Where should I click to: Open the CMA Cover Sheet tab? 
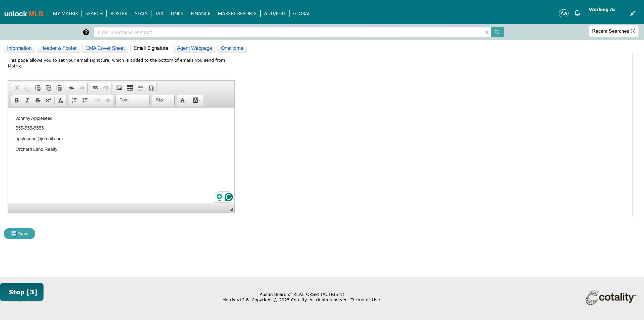pos(105,48)
